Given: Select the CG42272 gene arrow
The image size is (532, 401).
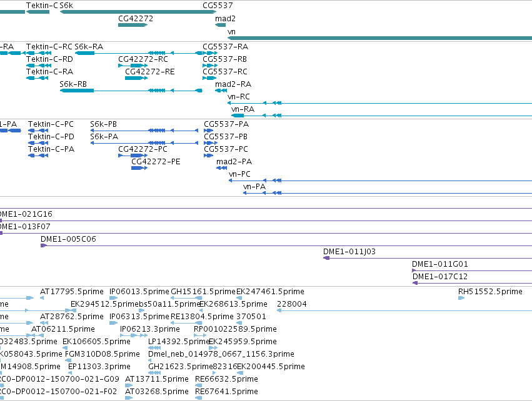Looking at the screenshot, I should pyautogui.click(x=133, y=25).
